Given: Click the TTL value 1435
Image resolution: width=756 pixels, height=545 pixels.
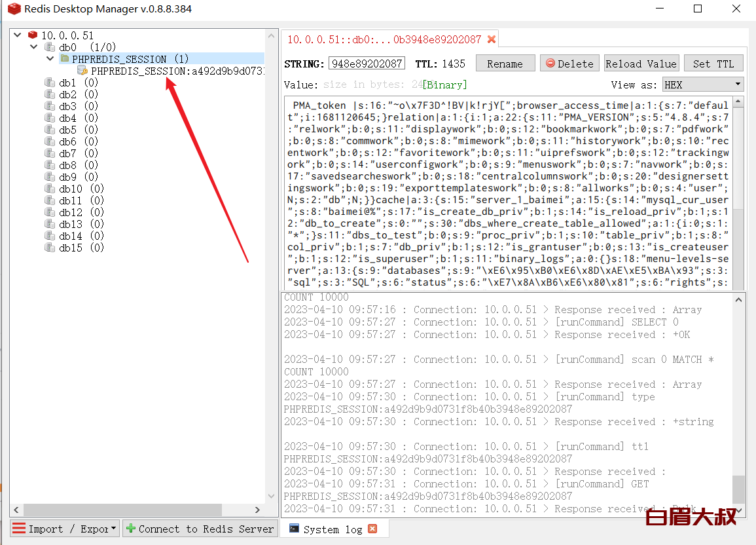Looking at the screenshot, I should (454, 64).
